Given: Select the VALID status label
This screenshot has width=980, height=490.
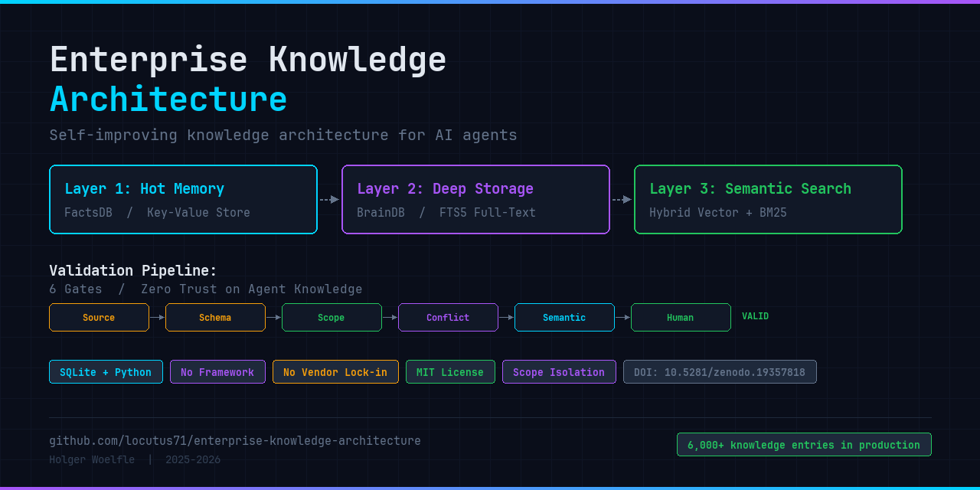Looking at the screenshot, I should pyautogui.click(x=755, y=316).
